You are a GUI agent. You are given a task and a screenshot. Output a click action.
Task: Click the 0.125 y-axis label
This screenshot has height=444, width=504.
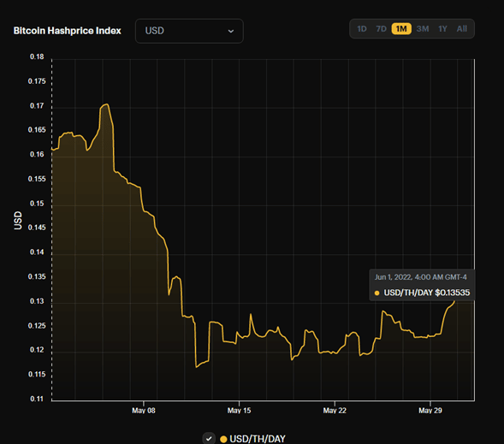click(37, 326)
